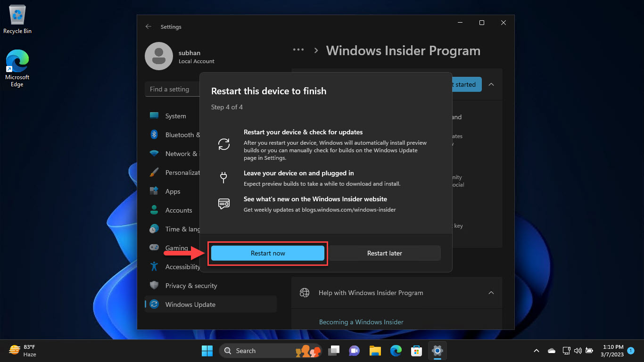
Task: Select Privacy & security in sidebar
Action: tap(211, 286)
